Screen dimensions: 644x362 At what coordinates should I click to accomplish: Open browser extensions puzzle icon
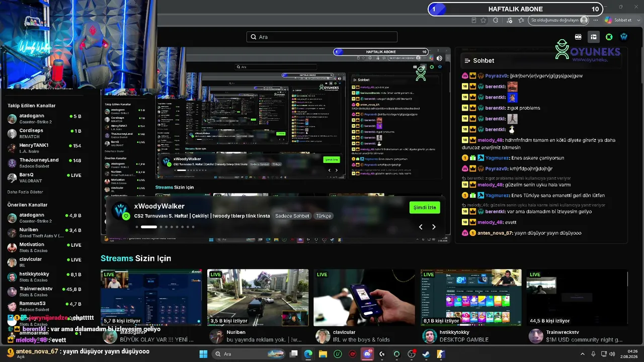point(496,20)
